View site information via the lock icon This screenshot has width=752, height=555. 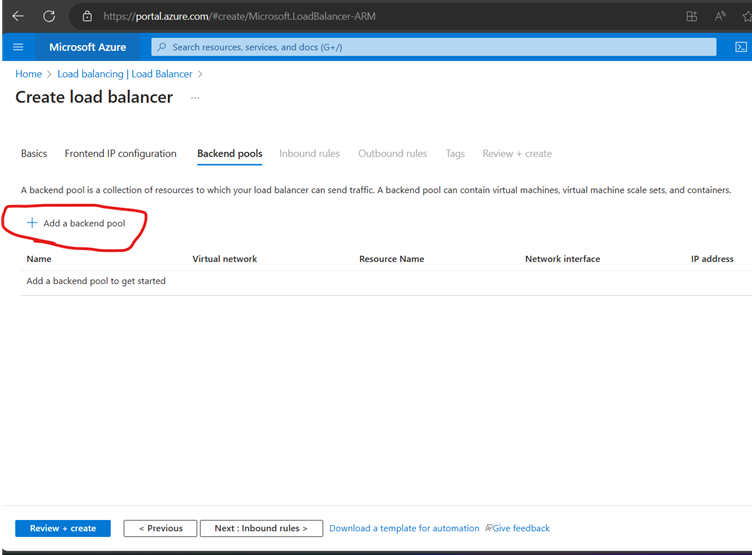[87, 16]
